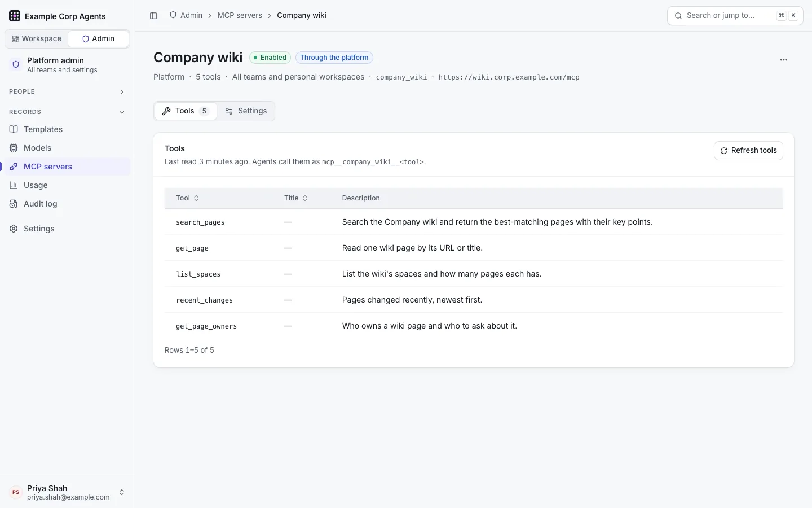Screen dimensions: 812x508
Task: Open Usage in the sidebar
Action: point(67,185)
